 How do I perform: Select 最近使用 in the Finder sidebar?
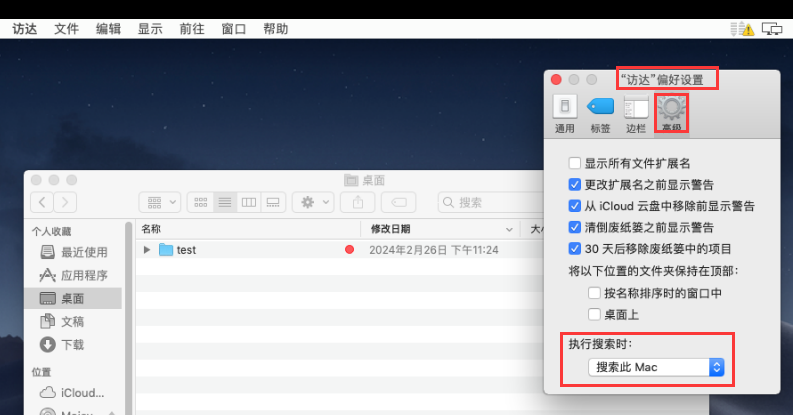coord(73,252)
